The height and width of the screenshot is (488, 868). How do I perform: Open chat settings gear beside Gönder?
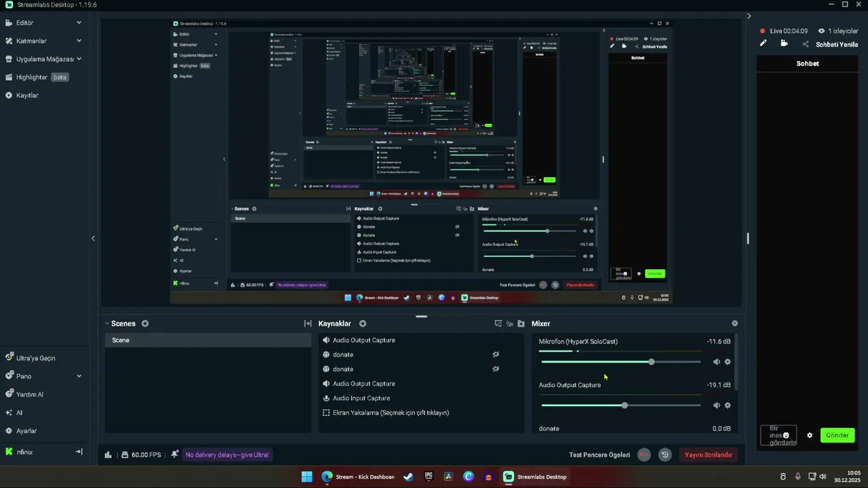(809, 435)
